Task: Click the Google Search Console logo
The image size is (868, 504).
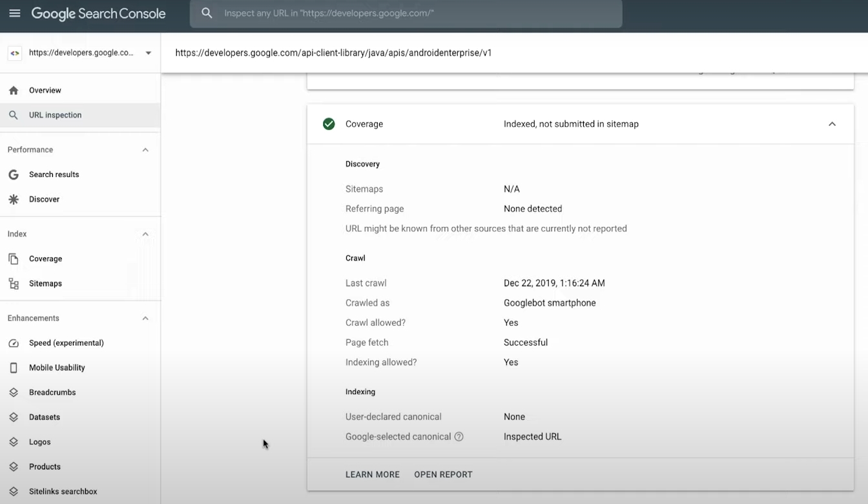Action: [x=98, y=14]
